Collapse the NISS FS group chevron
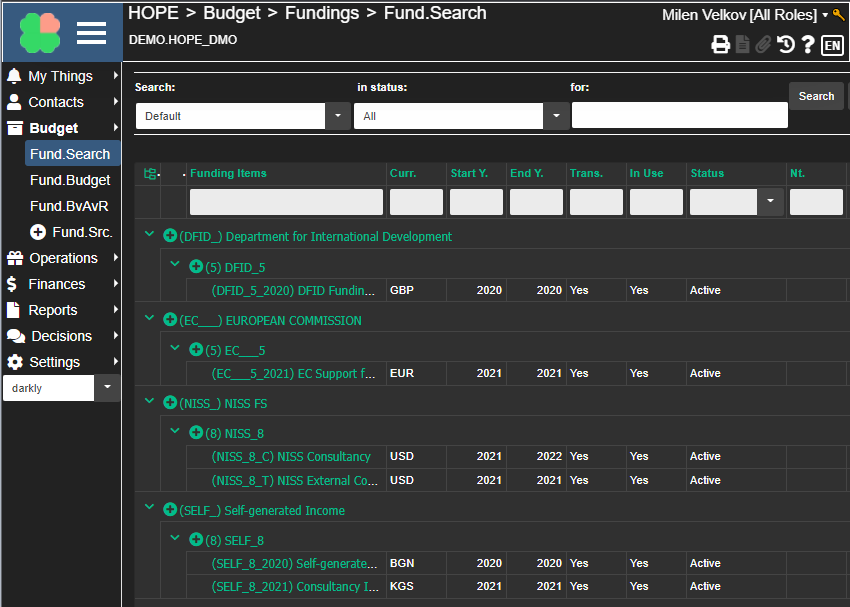 148,403
